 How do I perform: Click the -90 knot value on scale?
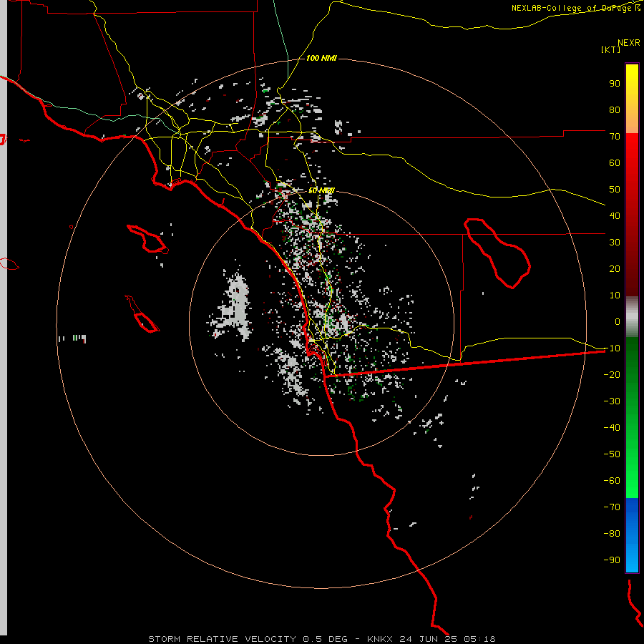tap(612, 560)
